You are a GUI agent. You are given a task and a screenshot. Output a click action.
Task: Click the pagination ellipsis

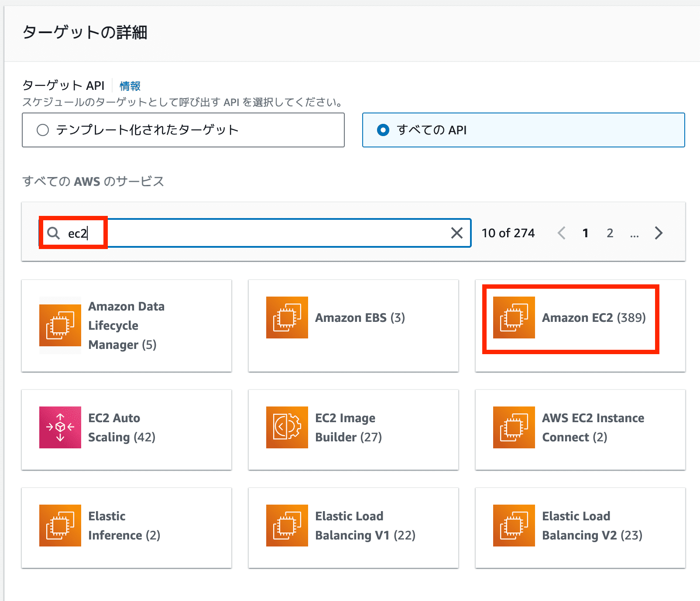coord(635,236)
